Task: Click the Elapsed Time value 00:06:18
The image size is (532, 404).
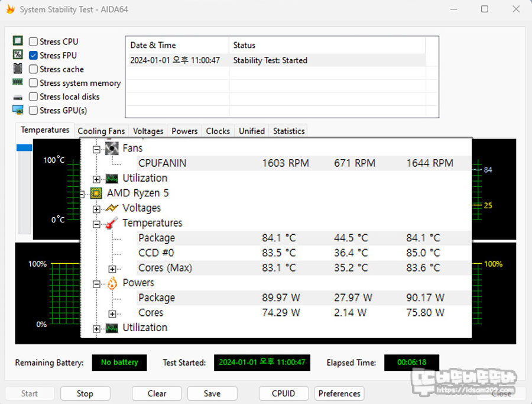Action: [411, 363]
